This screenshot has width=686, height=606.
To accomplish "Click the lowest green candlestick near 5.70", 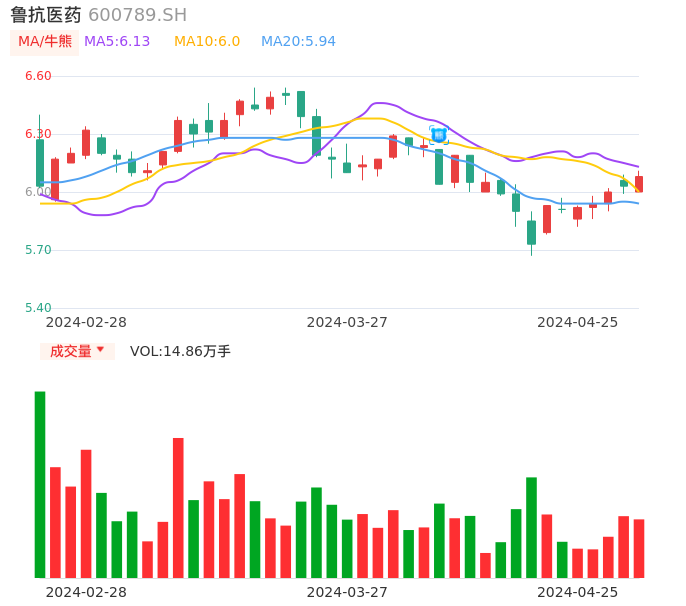I will [532, 232].
